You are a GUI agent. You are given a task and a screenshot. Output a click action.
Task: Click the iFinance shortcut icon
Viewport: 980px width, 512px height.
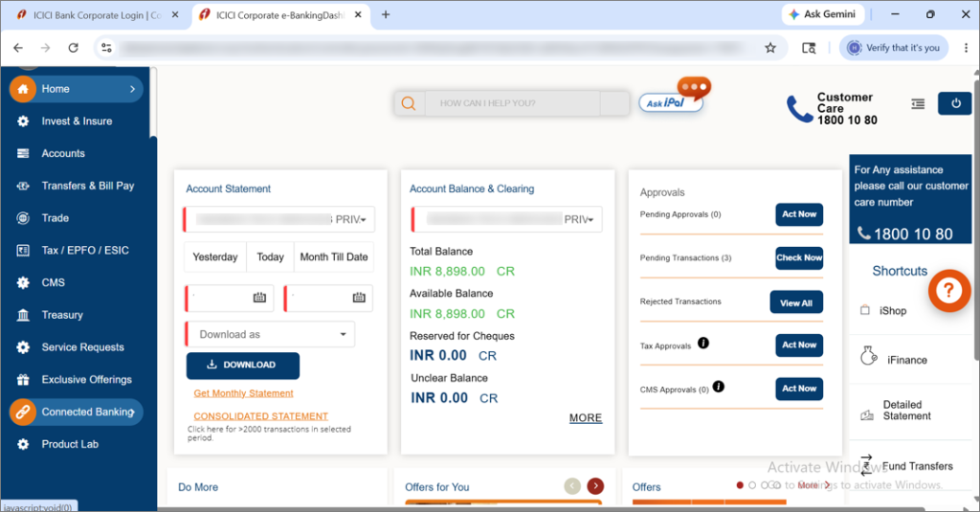point(869,356)
